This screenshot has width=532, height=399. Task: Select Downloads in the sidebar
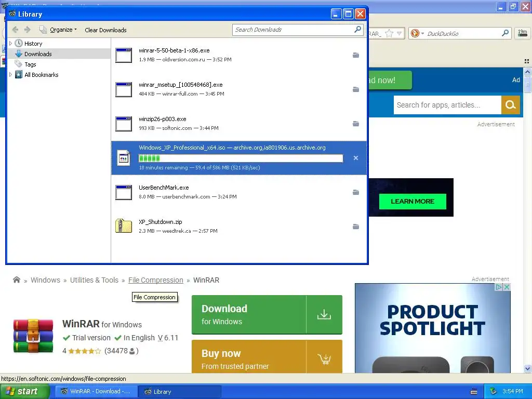(x=38, y=54)
